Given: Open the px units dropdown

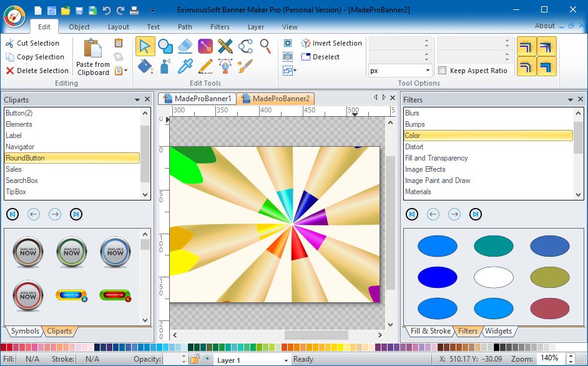Looking at the screenshot, I should [428, 71].
